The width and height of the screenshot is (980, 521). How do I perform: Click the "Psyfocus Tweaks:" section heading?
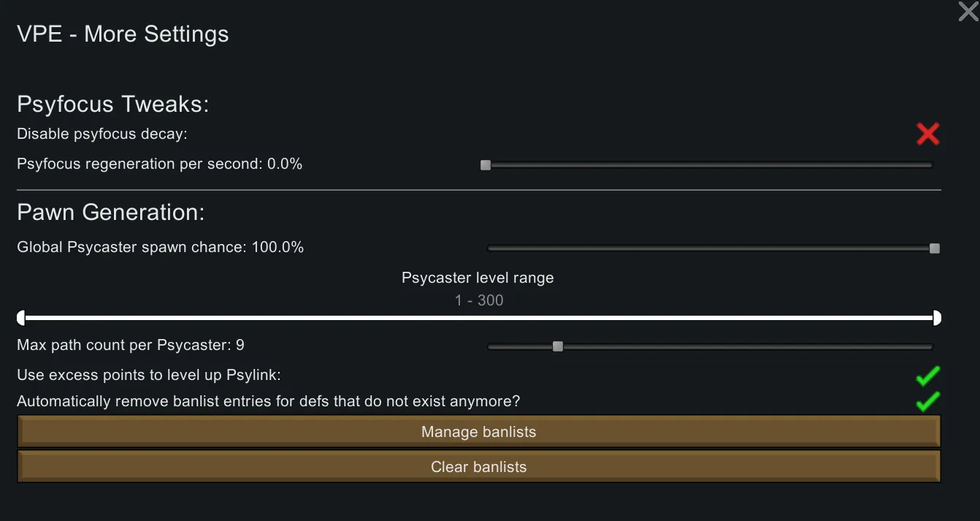113,104
